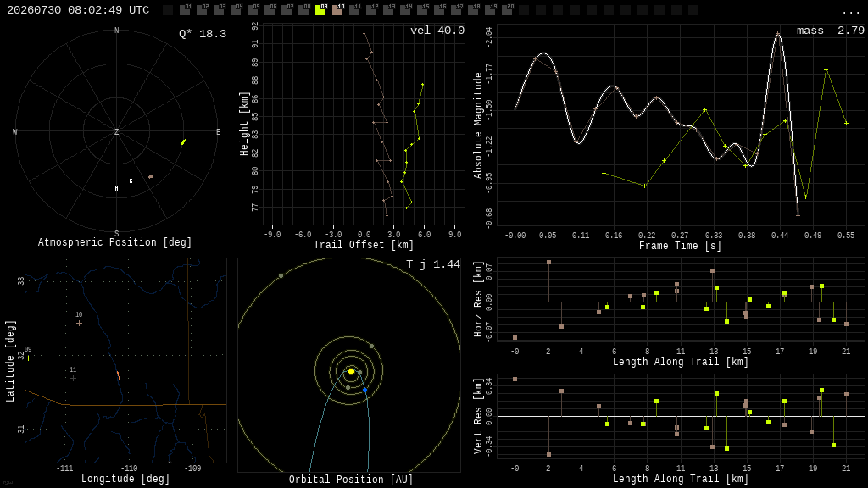
Task: Click the vel 40.0 readout
Action: point(437,30)
